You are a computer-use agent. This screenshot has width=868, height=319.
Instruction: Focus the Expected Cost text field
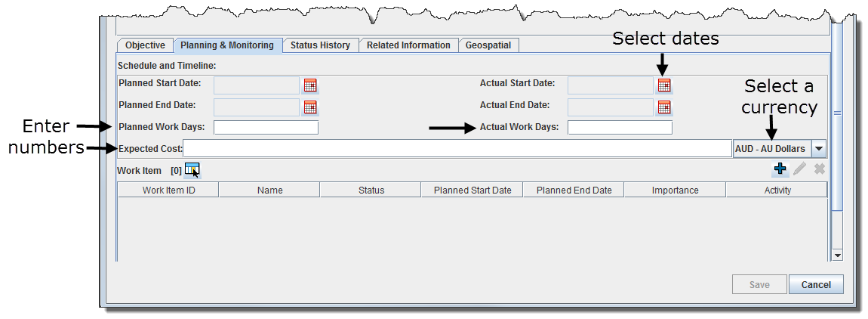457,148
